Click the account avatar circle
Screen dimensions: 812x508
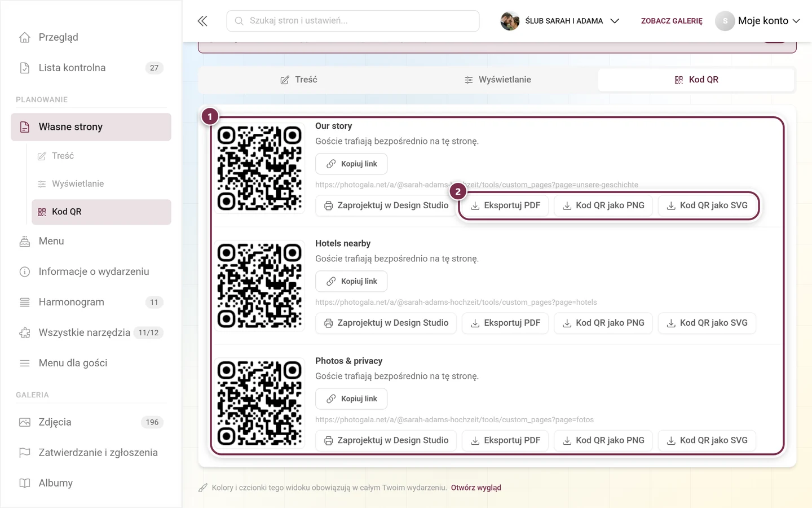click(x=725, y=21)
